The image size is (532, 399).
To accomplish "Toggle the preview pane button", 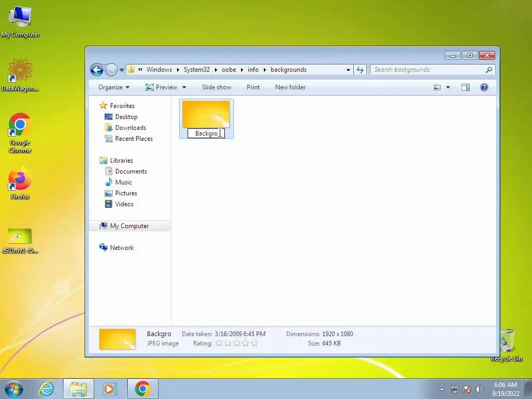I will [x=465, y=87].
